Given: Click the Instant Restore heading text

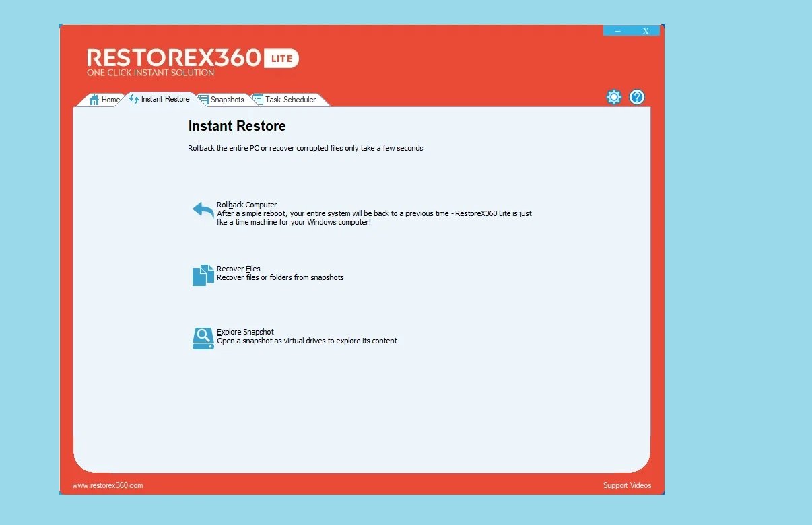Looking at the screenshot, I should pyautogui.click(x=237, y=126).
